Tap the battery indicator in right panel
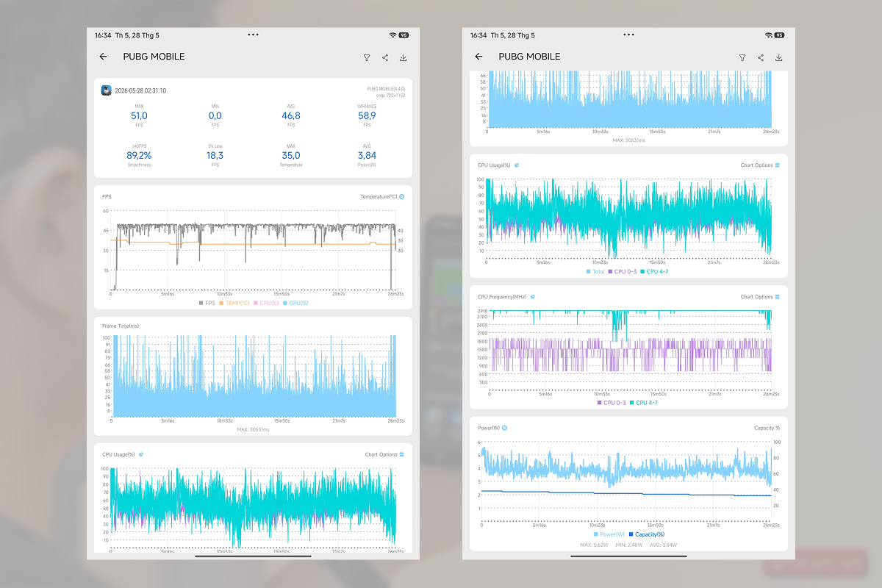The height and width of the screenshot is (588, 882). point(779,35)
